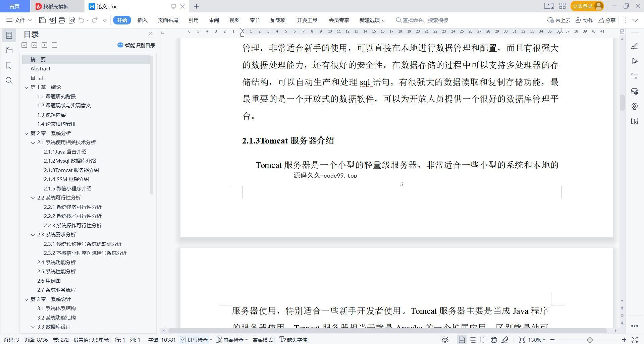Image resolution: width=644 pixels, height=344 pixels.
Task: Collapse 第2章 系统分析 in outline
Action: (26, 133)
